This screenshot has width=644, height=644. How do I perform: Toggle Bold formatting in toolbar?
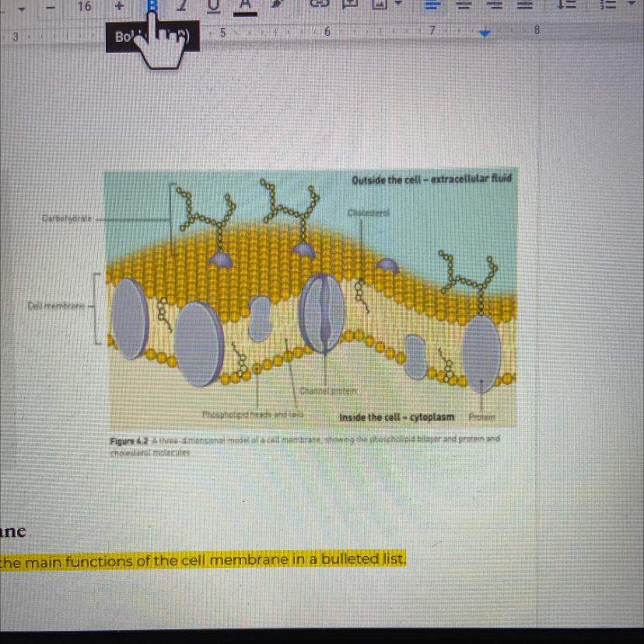(152, 5)
